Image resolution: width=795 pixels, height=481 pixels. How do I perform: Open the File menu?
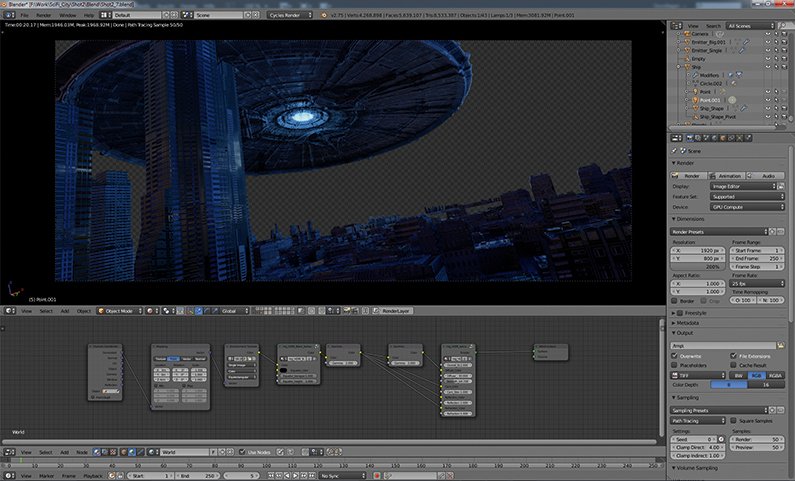point(24,15)
